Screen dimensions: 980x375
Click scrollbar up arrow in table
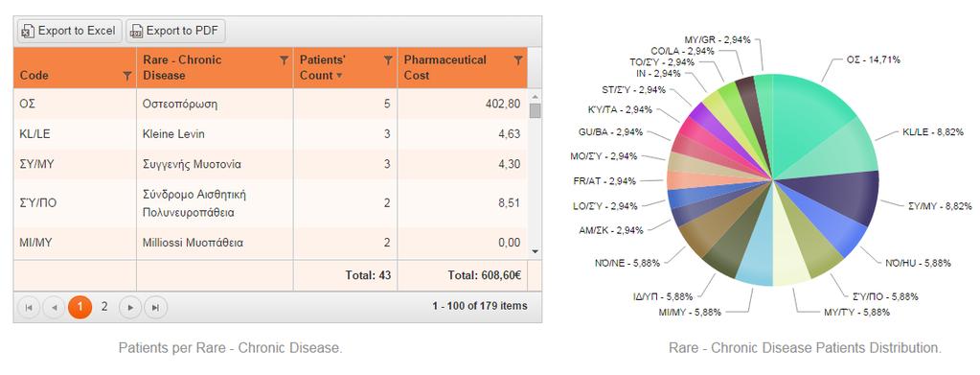tap(535, 97)
